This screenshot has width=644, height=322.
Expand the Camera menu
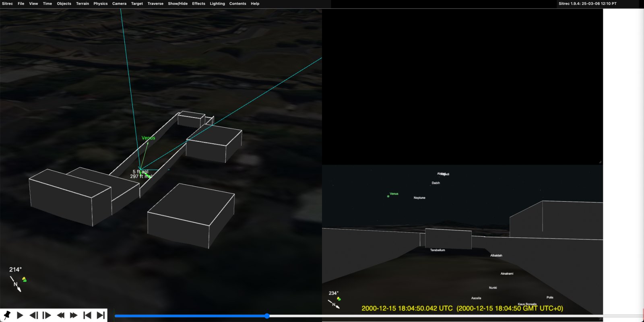pos(119,4)
